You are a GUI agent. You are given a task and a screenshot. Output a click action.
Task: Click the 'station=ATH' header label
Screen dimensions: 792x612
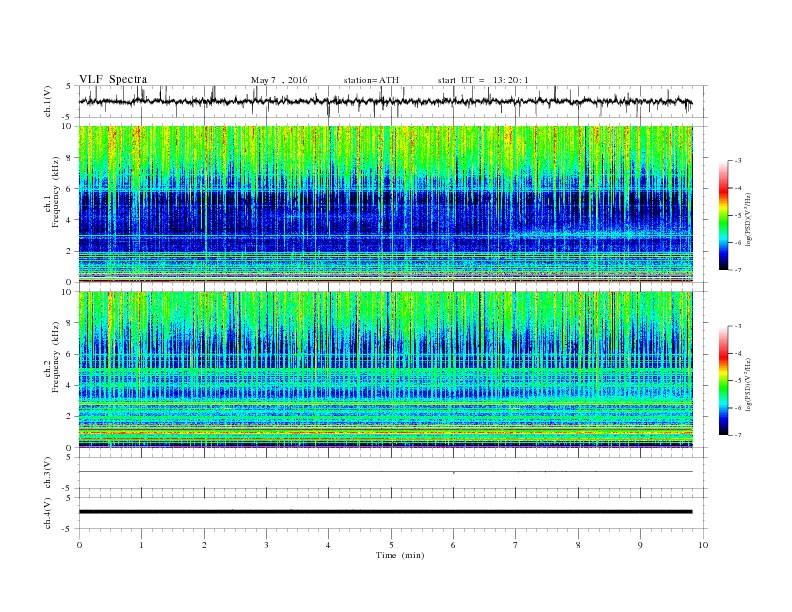(371, 80)
